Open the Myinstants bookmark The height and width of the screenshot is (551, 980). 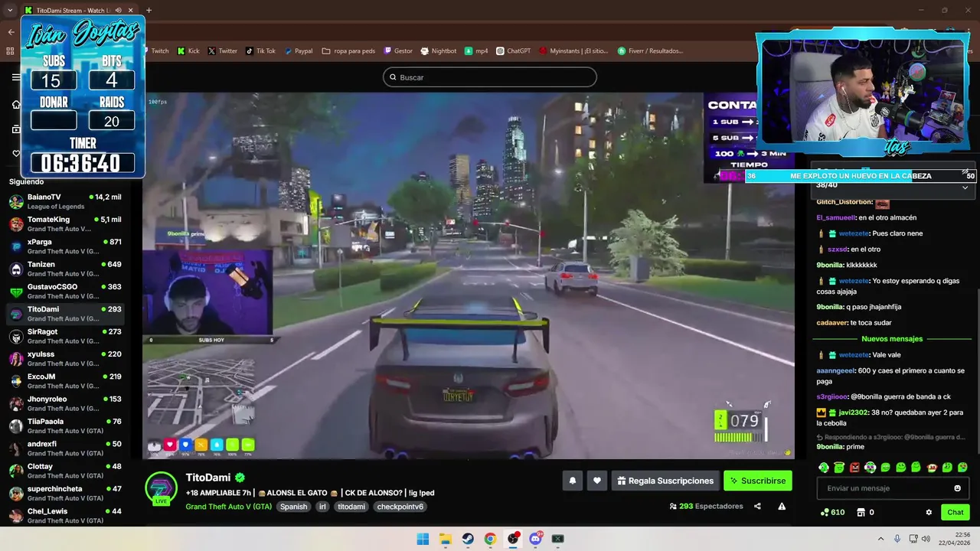(573, 51)
